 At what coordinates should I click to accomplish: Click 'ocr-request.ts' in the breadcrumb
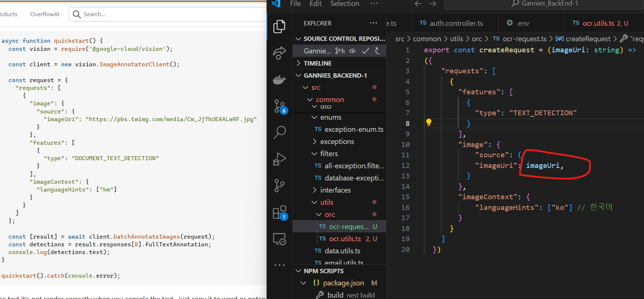[524, 39]
